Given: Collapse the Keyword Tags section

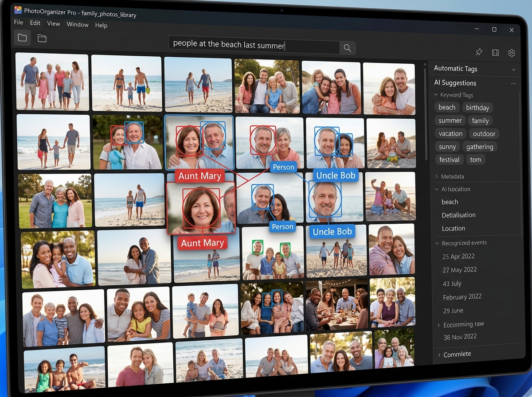Looking at the screenshot, I should 435,95.
